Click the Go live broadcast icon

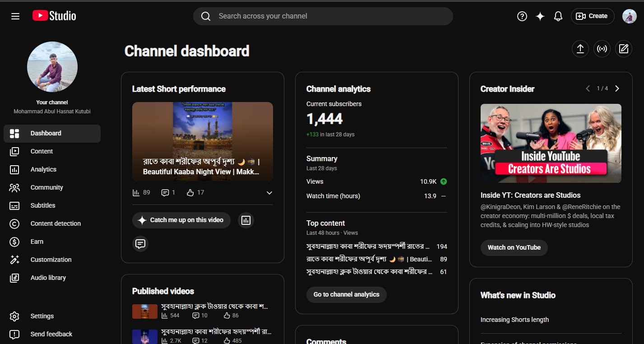coord(602,49)
